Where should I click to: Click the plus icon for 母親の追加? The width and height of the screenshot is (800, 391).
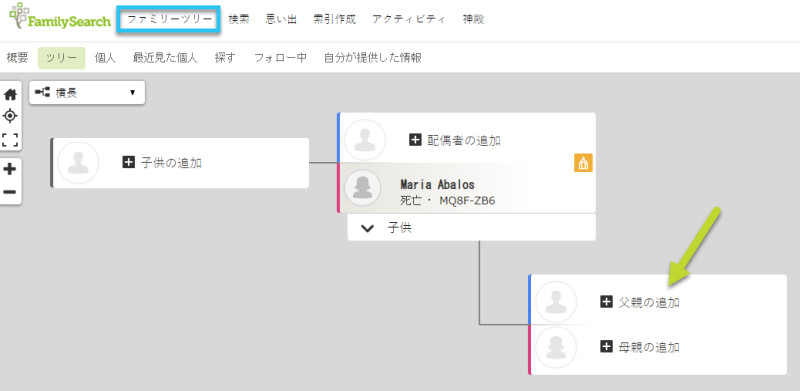[606, 347]
